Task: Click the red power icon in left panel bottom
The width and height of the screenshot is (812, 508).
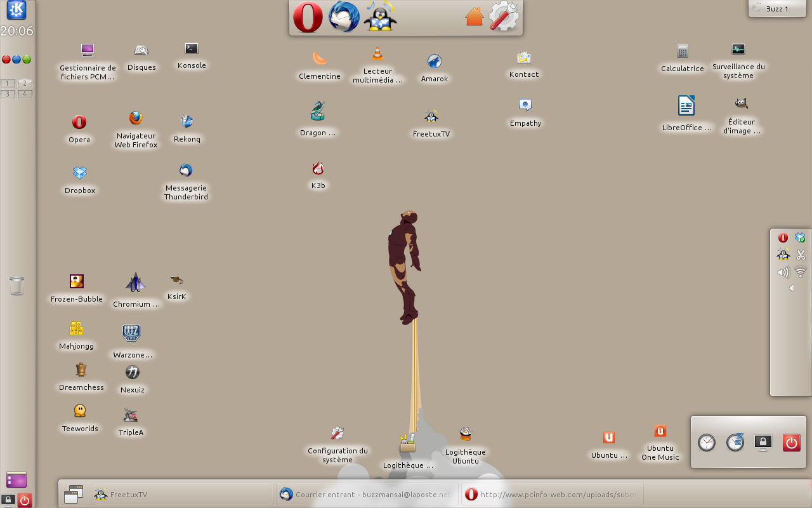Action: [x=25, y=500]
